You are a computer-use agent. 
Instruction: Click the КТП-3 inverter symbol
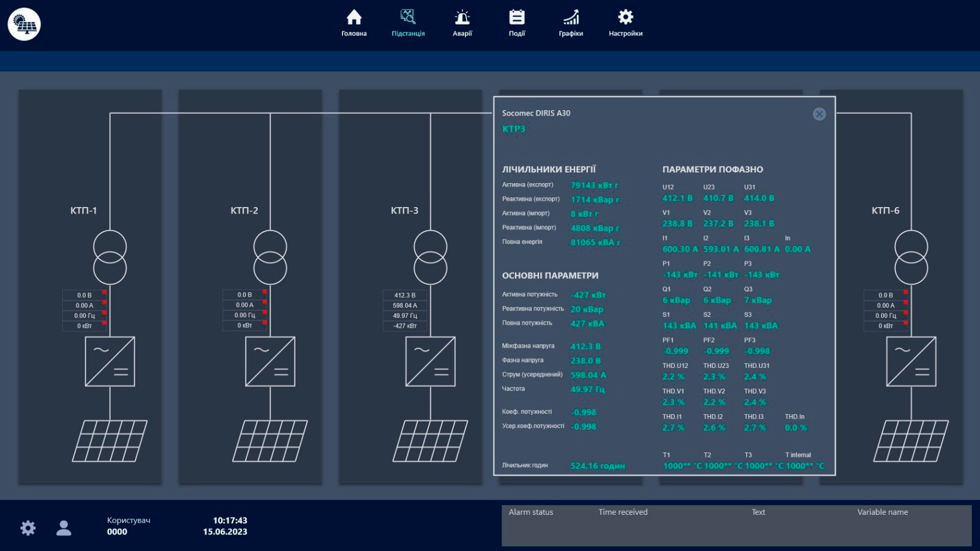(431, 361)
